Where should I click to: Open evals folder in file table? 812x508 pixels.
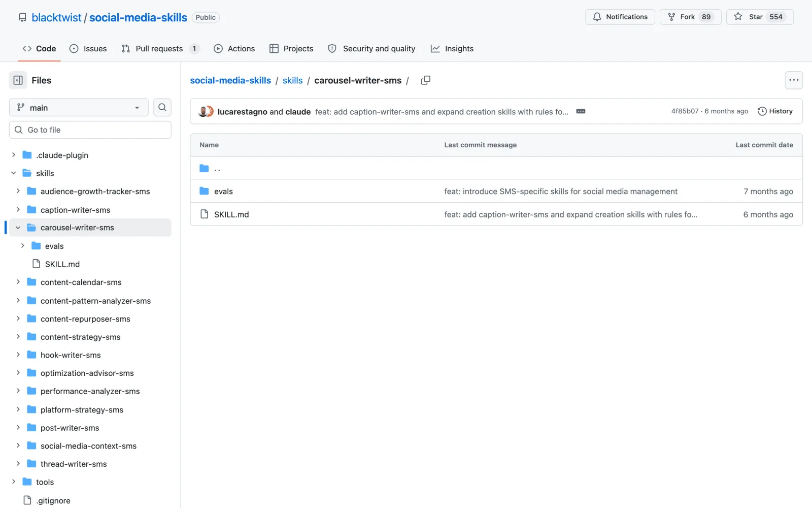pos(223,191)
